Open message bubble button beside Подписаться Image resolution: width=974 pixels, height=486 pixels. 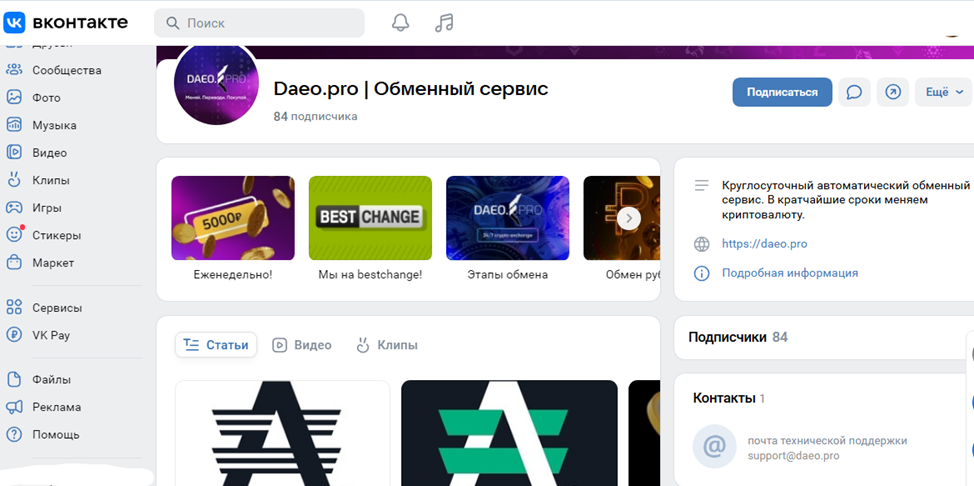pyautogui.click(x=854, y=92)
